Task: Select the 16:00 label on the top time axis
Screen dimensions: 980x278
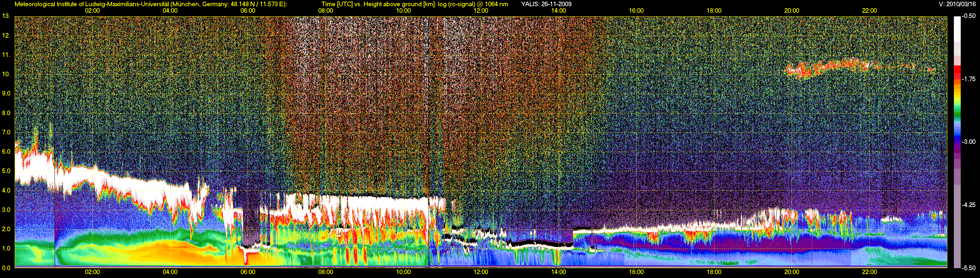Action: coord(636,11)
